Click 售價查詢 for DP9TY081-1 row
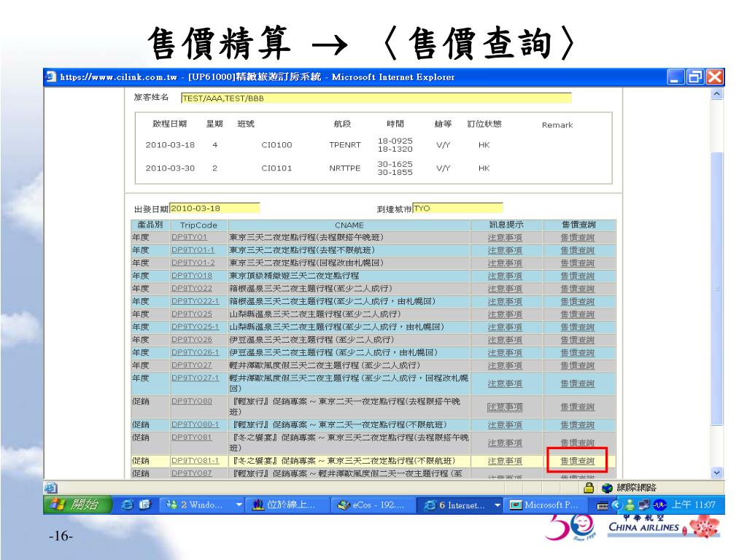Screen dimensions: 747x560 point(578,461)
